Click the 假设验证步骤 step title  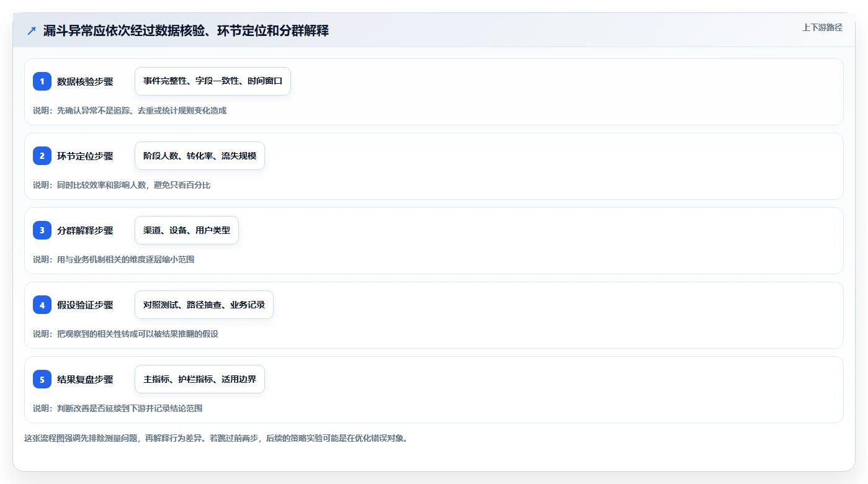click(x=85, y=305)
